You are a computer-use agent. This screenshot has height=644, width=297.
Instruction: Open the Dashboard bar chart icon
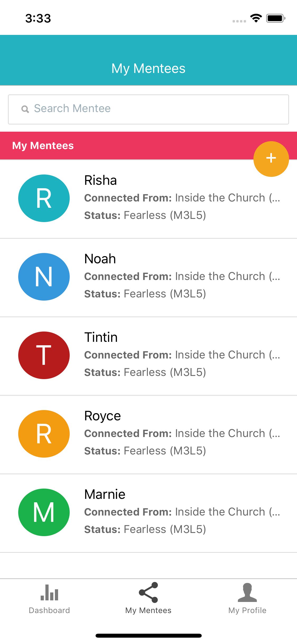(x=49, y=592)
